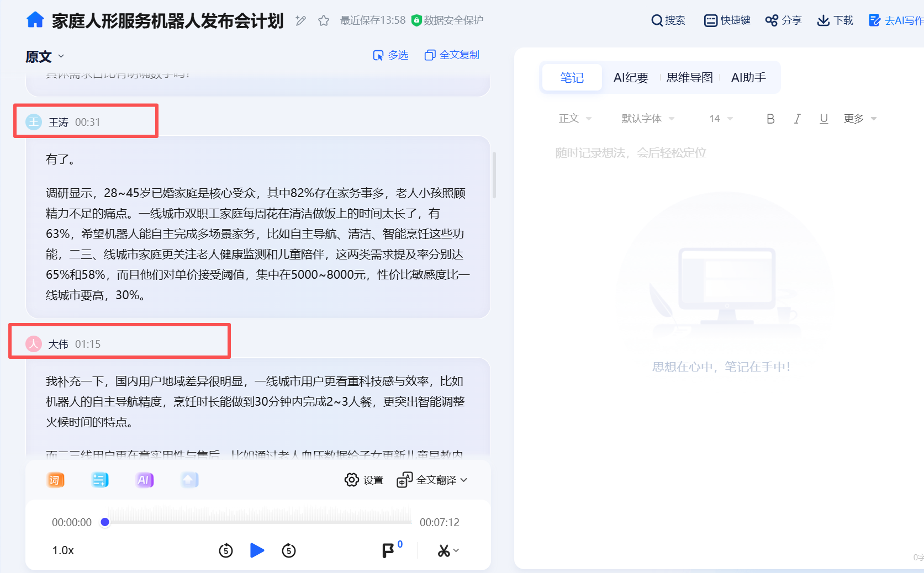Viewport: 924px width, 573px height.
Task: Click the edit title pencil icon
Action: (x=300, y=20)
